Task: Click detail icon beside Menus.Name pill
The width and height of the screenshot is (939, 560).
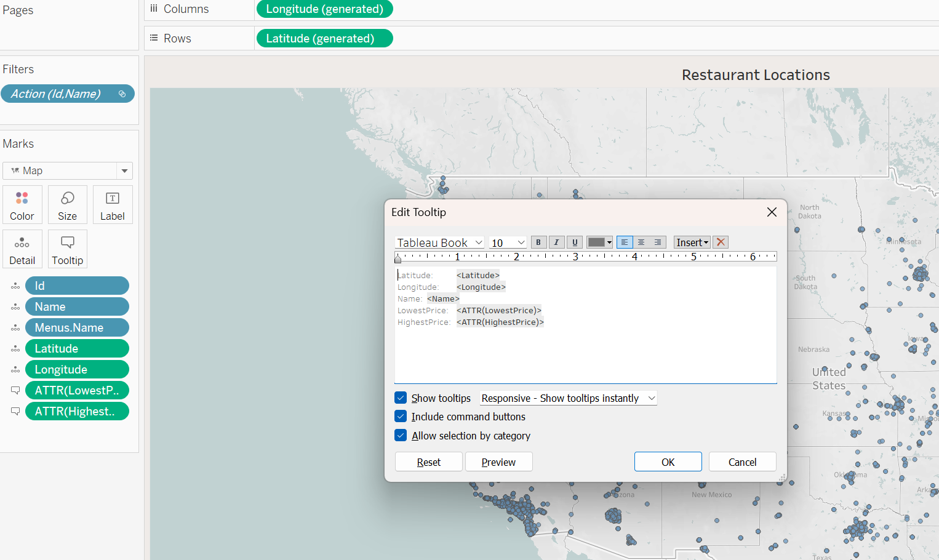Action: coord(15,328)
